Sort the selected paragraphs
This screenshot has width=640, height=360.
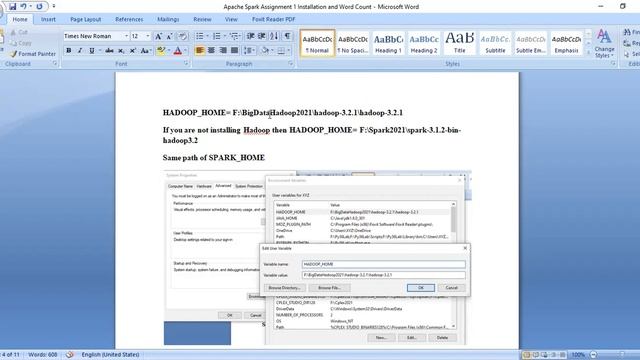[x=274, y=36]
